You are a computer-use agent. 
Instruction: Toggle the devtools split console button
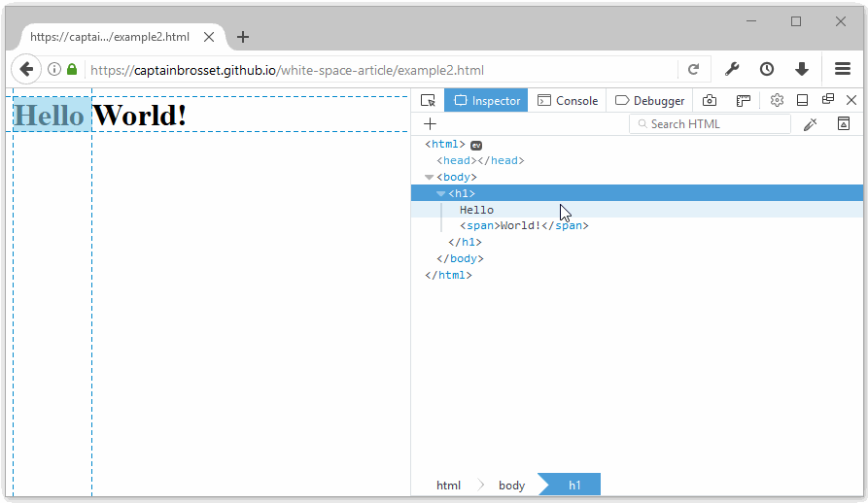[x=803, y=100]
